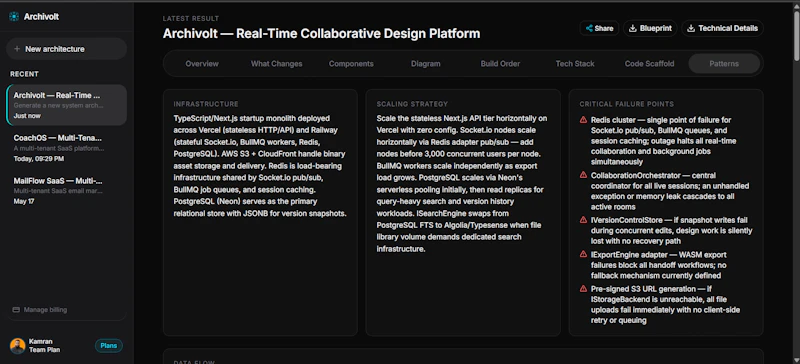Click the warning icon beside Redis cluster
Image resolution: width=800 pixels, height=364 pixels.
583,120
